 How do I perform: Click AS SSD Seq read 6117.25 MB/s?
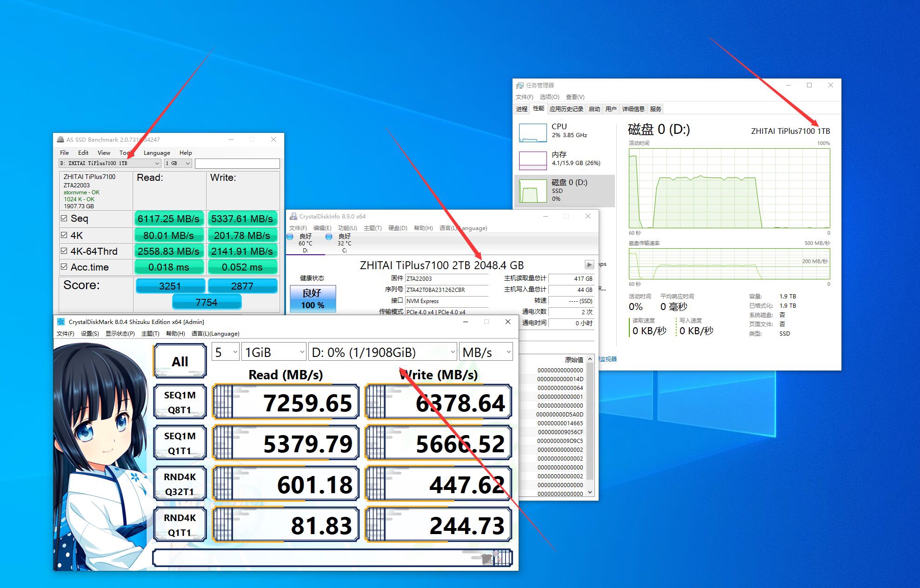[168, 218]
